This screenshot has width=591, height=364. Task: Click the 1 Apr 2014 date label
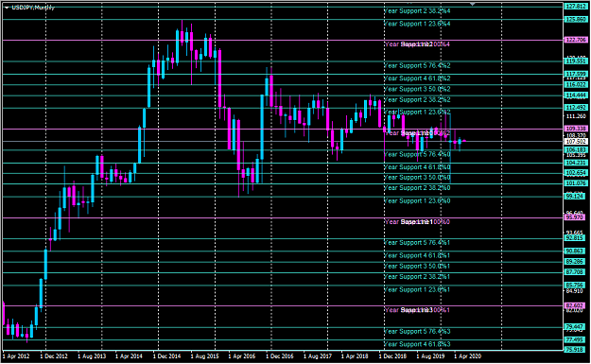pyautogui.click(x=129, y=356)
